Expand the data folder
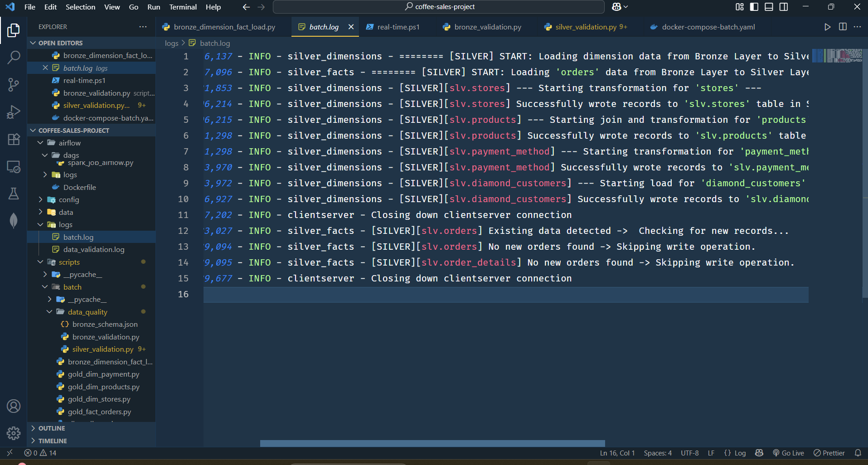 pos(40,212)
